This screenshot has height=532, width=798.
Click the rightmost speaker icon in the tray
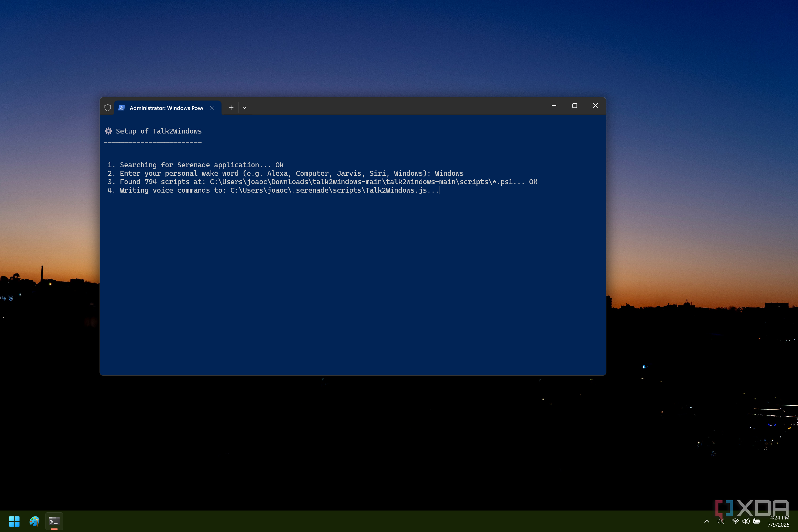point(746,522)
